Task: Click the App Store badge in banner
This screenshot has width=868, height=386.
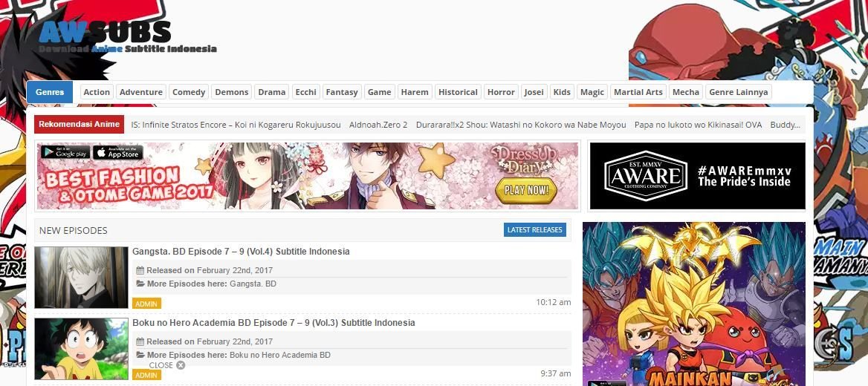Action: pyautogui.click(x=118, y=152)
